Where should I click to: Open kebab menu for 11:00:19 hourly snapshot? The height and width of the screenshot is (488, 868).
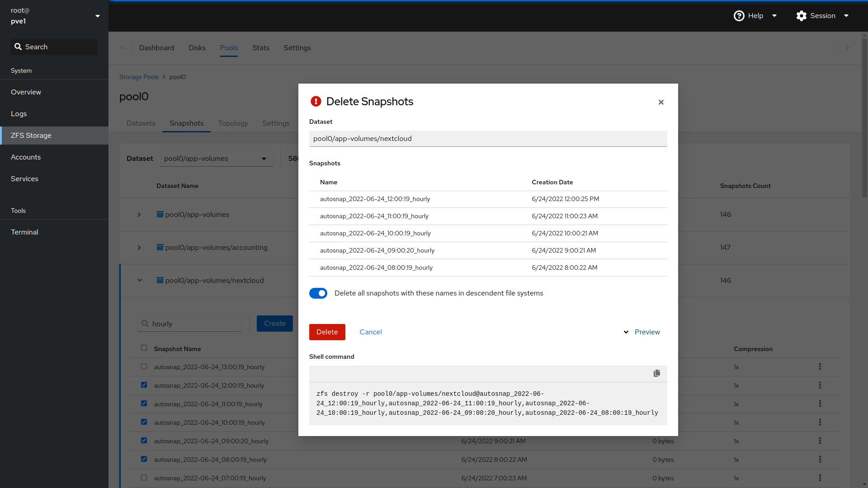click(x=820, y=404)
